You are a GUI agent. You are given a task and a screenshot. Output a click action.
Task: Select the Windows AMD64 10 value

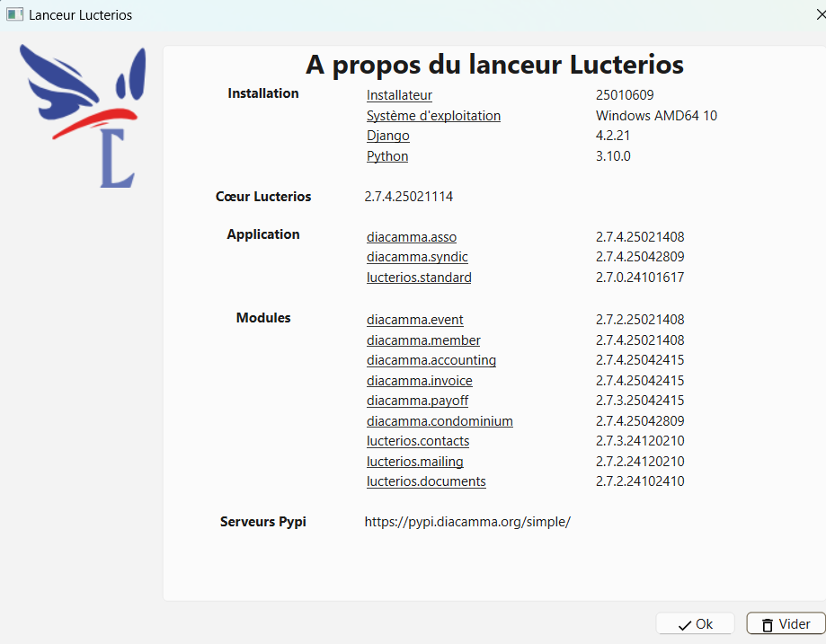(x=656, y=116)
